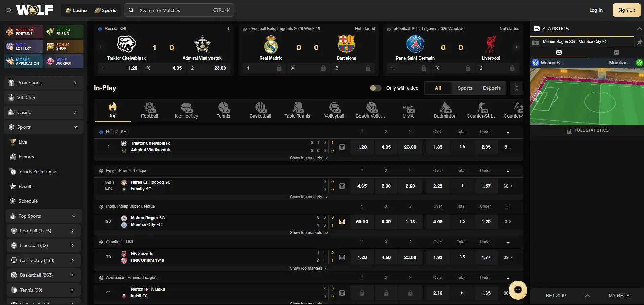The width and height of the screenshot is (644, 305).
Task: Switch to Sports top navigation tab
Action: click(x=105, y=10)
